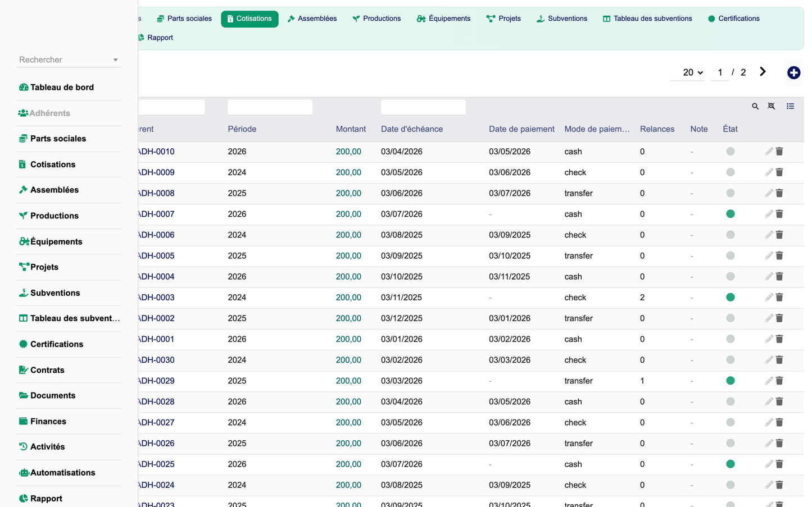
Task: Edit row ADH-0026 with pencil icon
Action: (x=769, y=443)
